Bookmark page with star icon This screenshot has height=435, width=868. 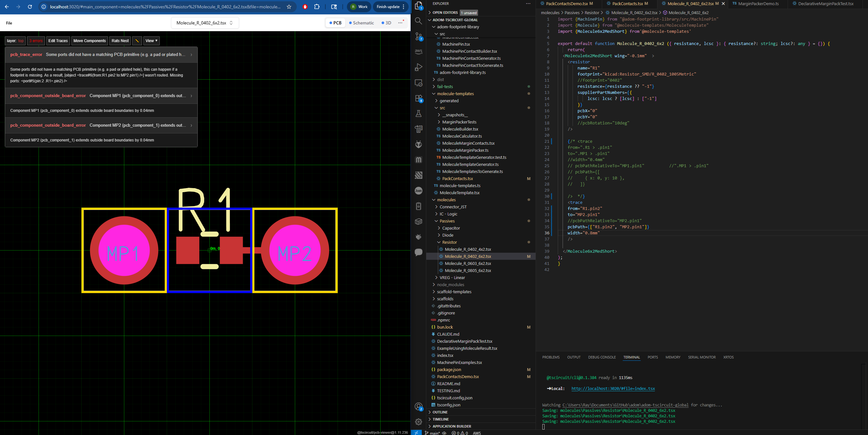click(x=289, y=7)
